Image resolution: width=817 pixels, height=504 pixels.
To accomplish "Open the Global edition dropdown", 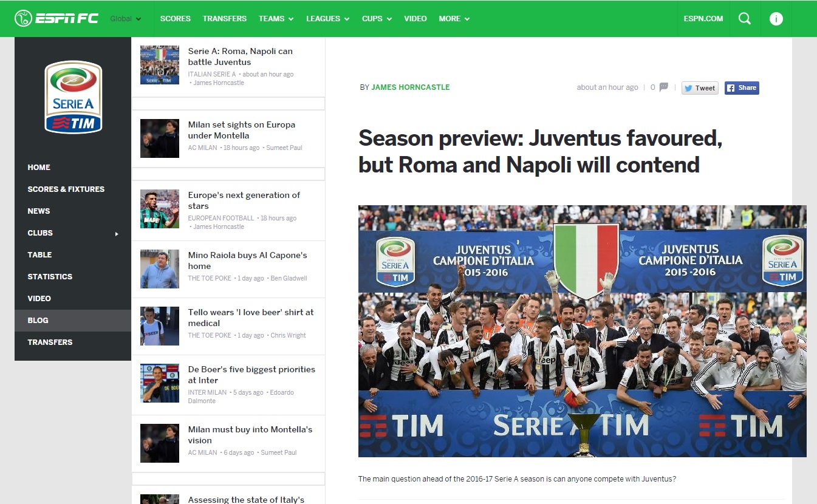I will point(126,19).
